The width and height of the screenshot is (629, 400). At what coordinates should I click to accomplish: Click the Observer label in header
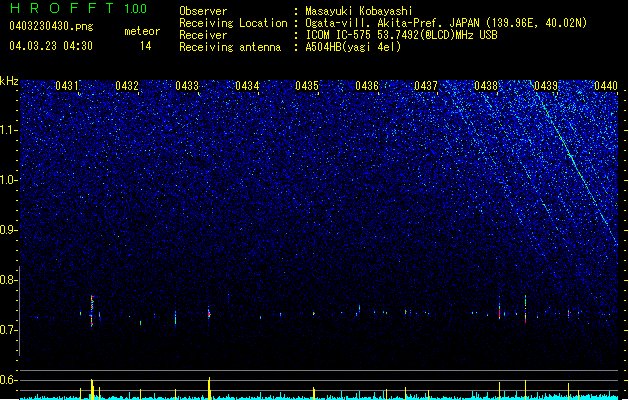pyautogui.click(x=203, y=11)
